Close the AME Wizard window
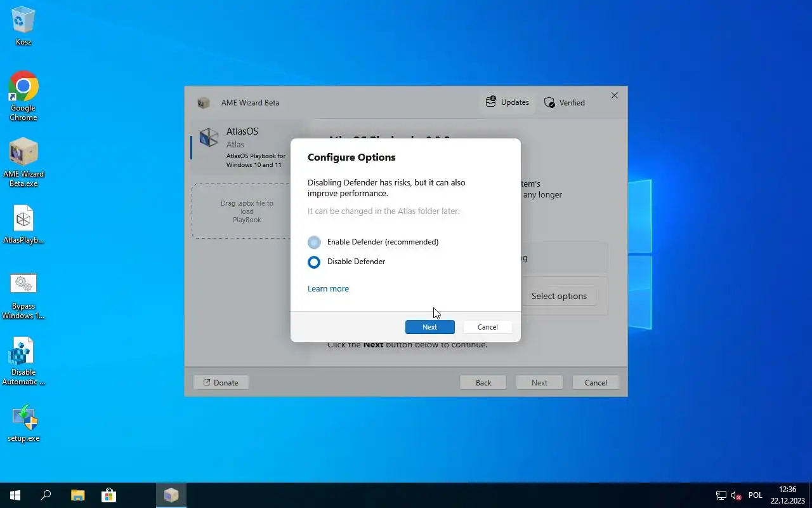The width and height of the screenshot is (812, 508). (614, 95)
